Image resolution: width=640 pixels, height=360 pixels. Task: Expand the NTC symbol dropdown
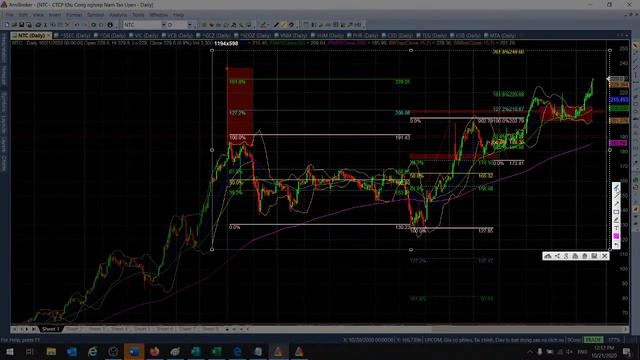click(163, 25)
